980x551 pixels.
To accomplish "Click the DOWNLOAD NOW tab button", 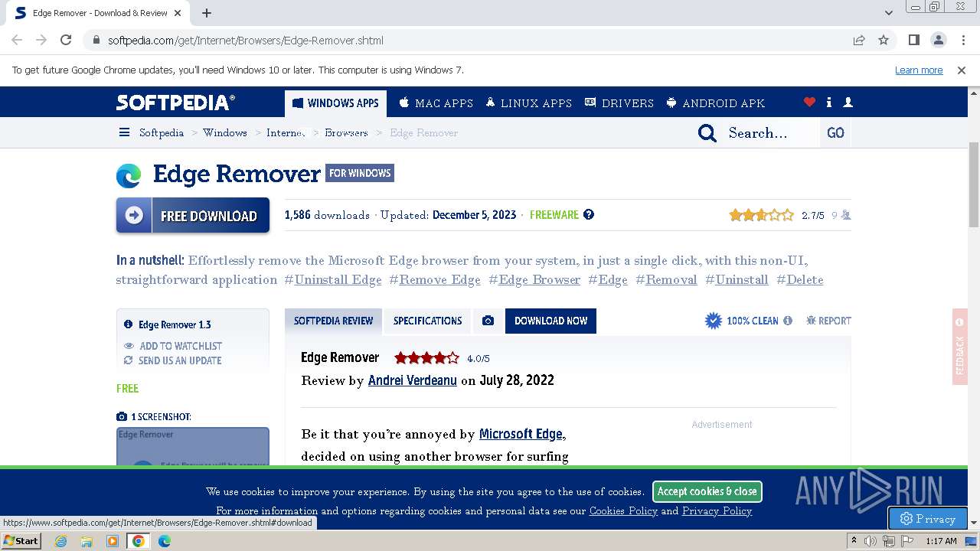I will click(x=550, y=321).
